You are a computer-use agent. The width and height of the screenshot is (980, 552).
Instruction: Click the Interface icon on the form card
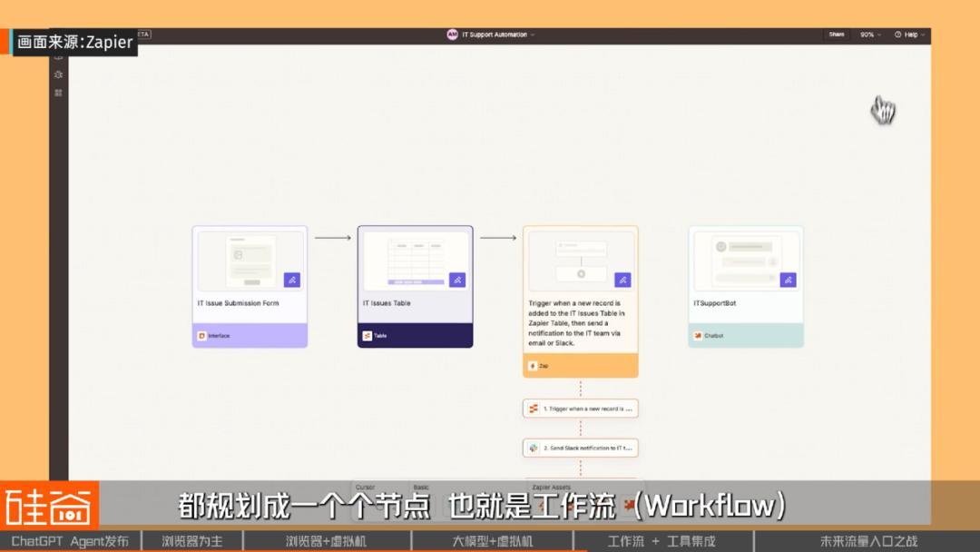pyautogui.click(x=201, y=336)
